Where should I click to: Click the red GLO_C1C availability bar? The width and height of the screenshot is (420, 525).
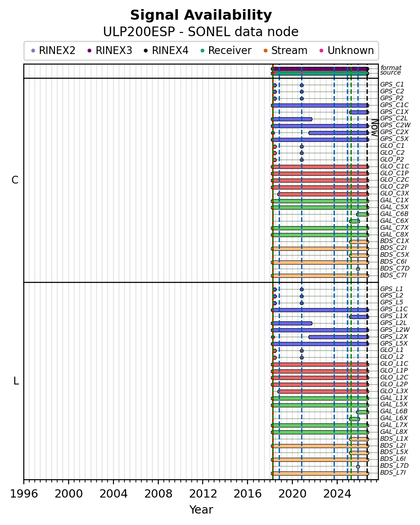point(320,167)
